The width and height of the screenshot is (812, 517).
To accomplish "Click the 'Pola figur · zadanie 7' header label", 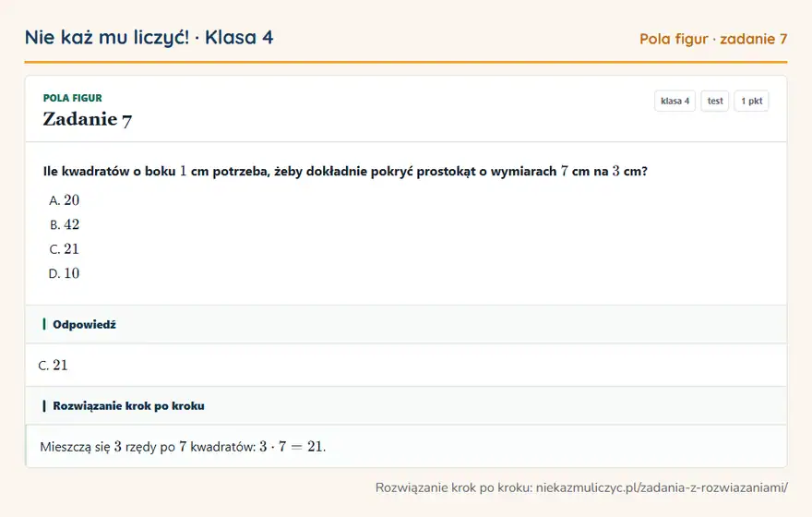I will pos(713,39).
